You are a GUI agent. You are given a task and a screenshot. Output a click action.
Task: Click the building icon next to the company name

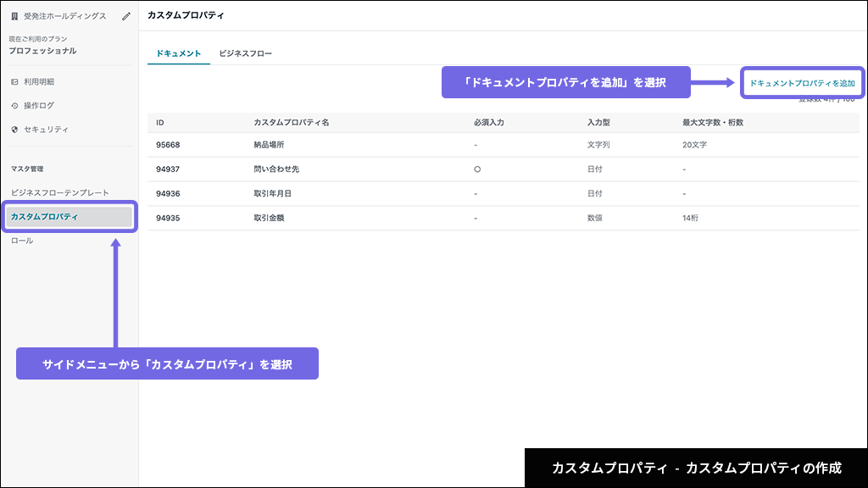pyautogui.click(x=14, y=17)
